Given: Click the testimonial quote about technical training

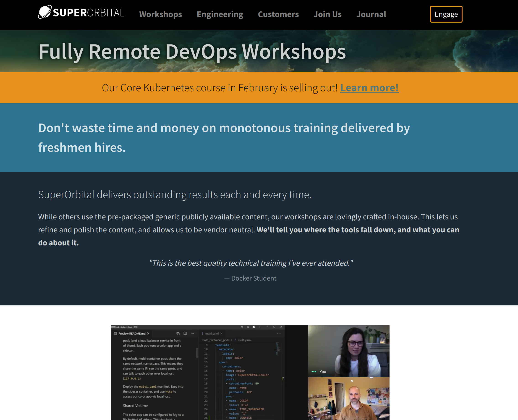Looking at the screenshot, I should pyautogui.click(x=251, y=263).
